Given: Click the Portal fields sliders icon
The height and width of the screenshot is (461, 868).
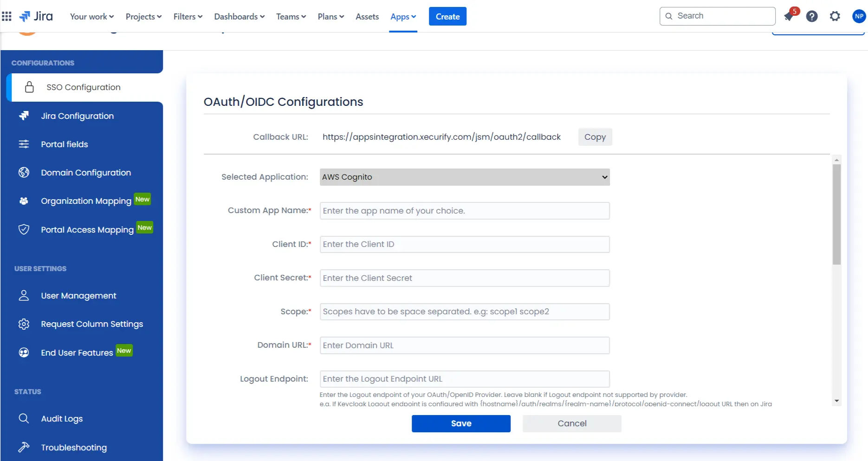Looking at the screenshot, I should pyautogui.click(x=24, y=144).
